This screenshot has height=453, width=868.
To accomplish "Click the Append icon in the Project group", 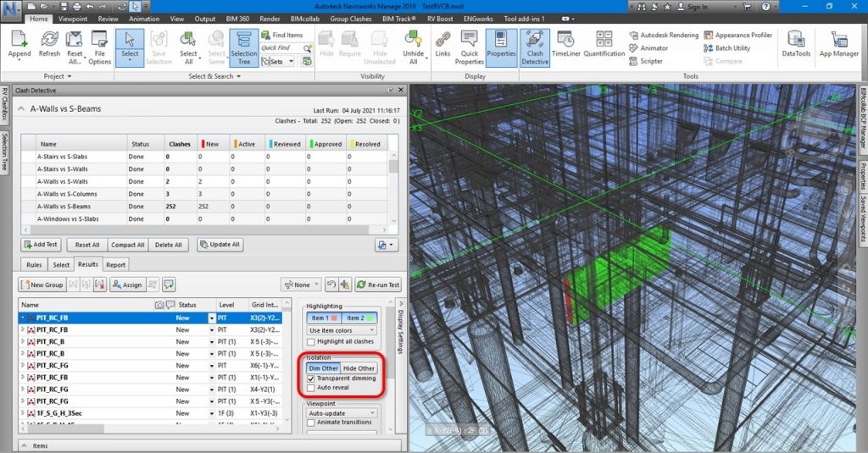I will (19, 44).
